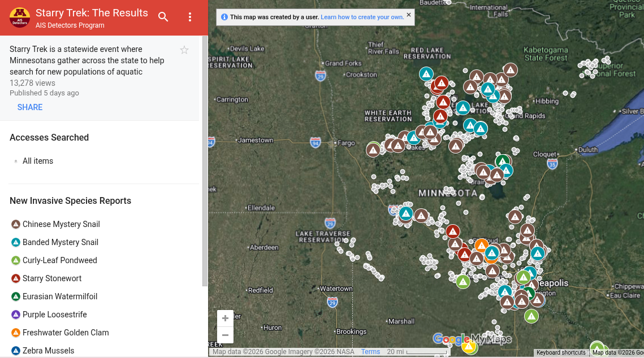Select Eurasian Watermilfoil legend item
The height and width of the screenshot is (358, 644).
click(x=60, y=296)
